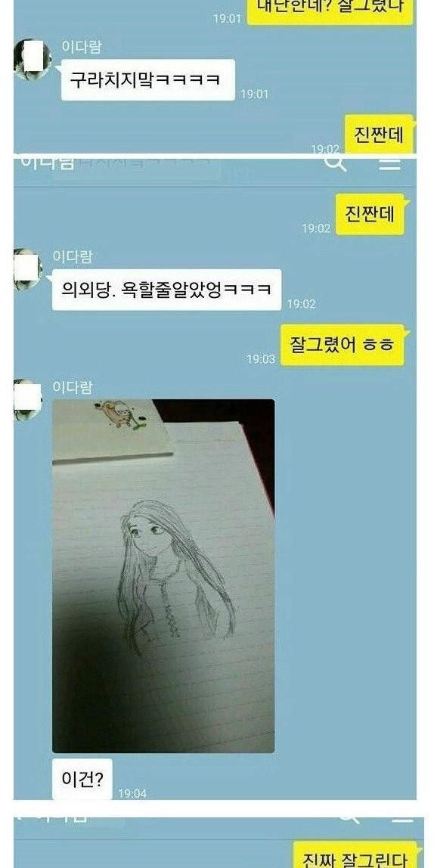Open the hamburger menu in chat header
Image resolution: width=434 pixels, height=868 pixels.
click(x=389, y=164)
